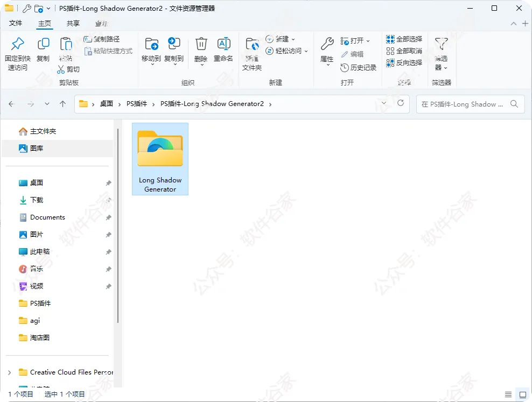Viewport: 532px width, 402px height.
Task: Open the Filter (筛选器) funnel dropdown
Action: click(x=442, y=54)
